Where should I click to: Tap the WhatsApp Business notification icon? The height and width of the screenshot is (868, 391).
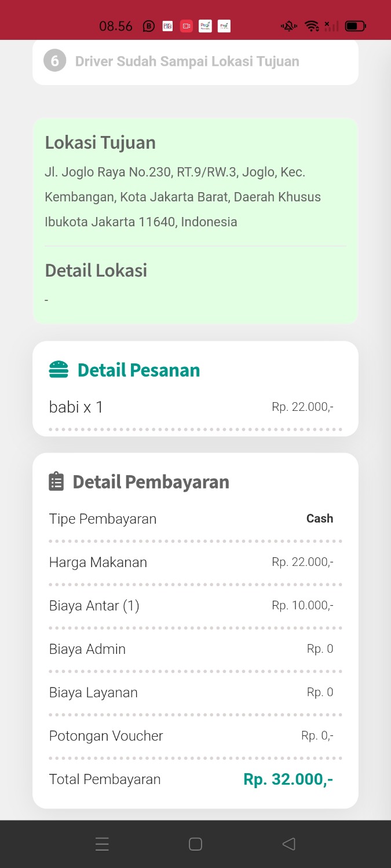pyautogui.click(x=149, y=26)
